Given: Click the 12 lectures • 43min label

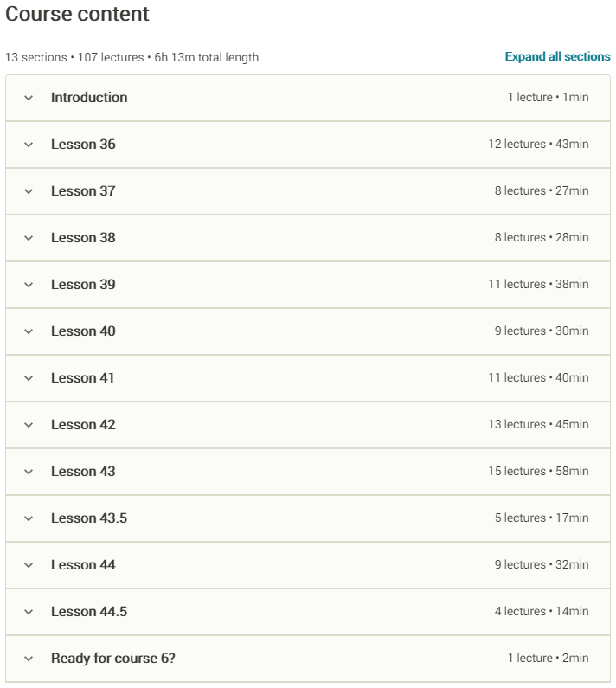Looking at the screenshot, I should 538,145.
